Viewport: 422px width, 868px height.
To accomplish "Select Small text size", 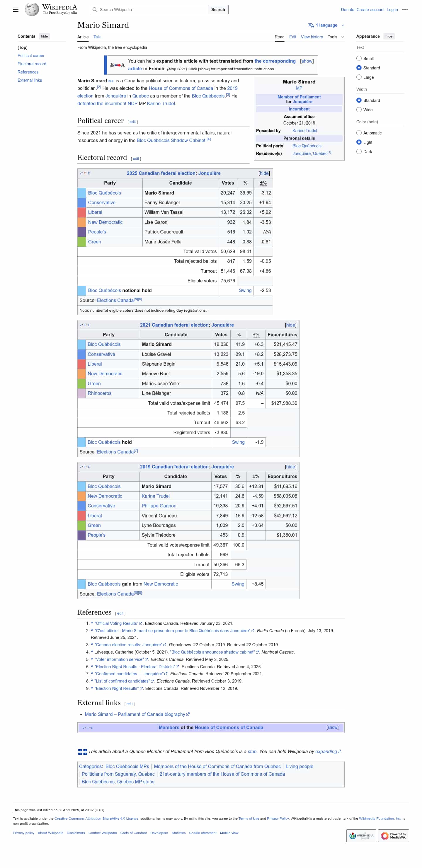I will tap(359, 59).
